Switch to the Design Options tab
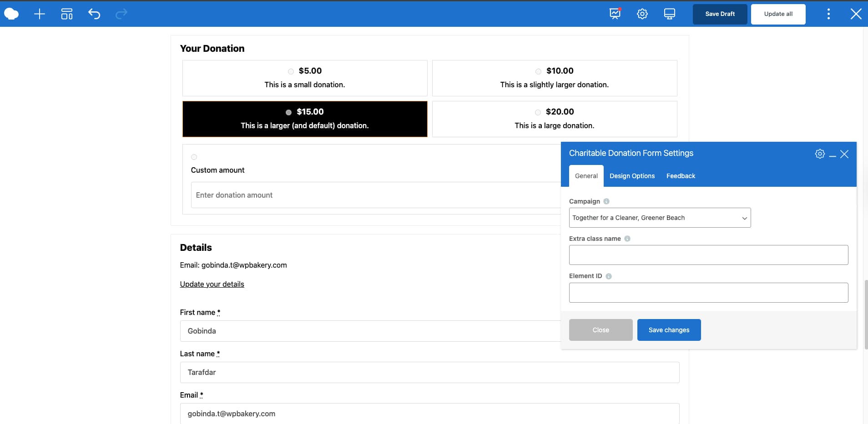 (x=632, y=176)
